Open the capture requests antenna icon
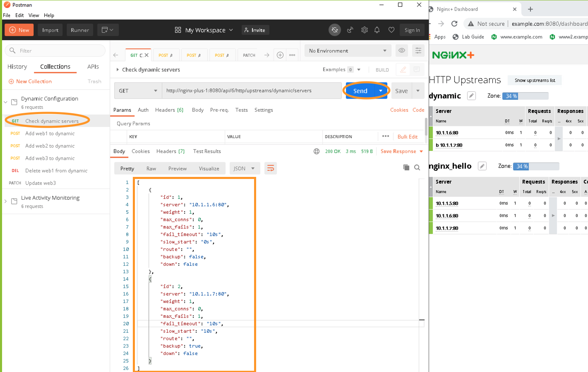Viewport: 588px width, 372px height. point(350,30)
